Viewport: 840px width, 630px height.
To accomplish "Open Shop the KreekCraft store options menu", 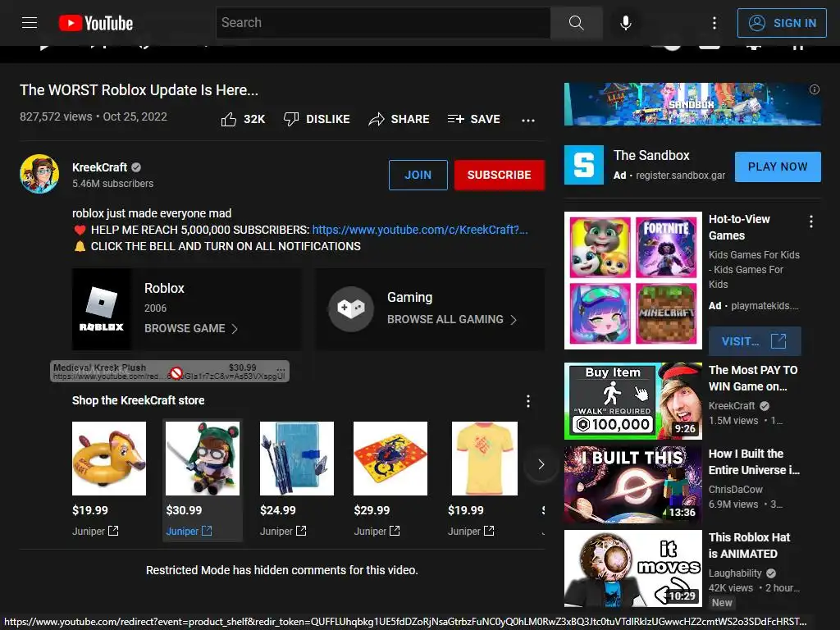I will pos(528,400).
